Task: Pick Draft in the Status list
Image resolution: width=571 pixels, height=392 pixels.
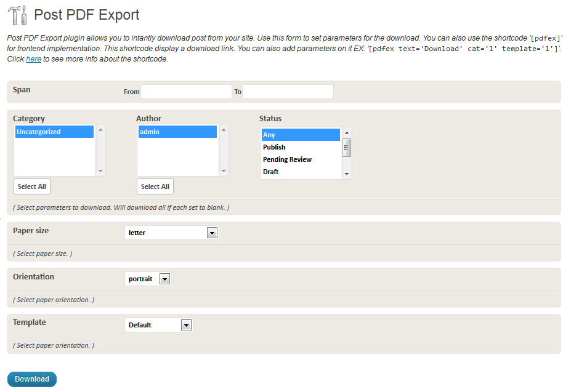Action: [301, 172]
